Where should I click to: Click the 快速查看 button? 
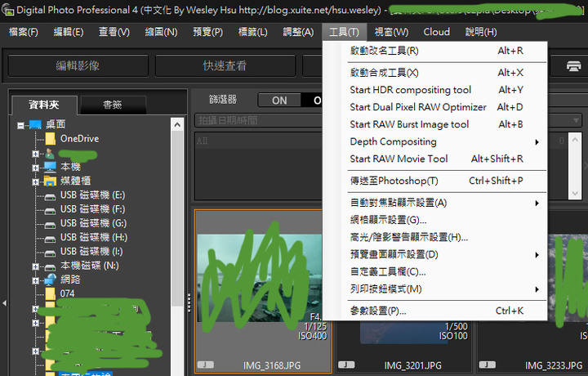click(225, 66)
